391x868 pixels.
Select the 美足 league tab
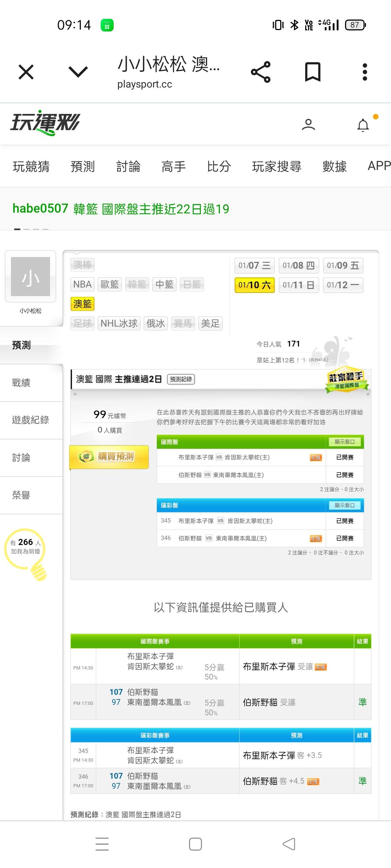click(210, 323)
